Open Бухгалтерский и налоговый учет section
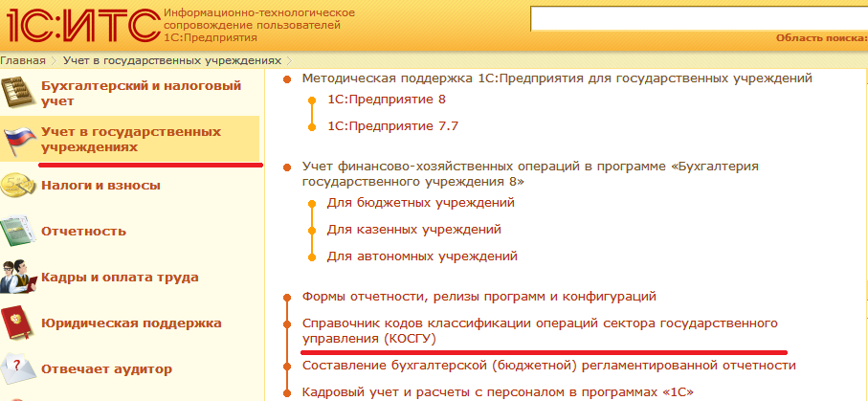 142,94
